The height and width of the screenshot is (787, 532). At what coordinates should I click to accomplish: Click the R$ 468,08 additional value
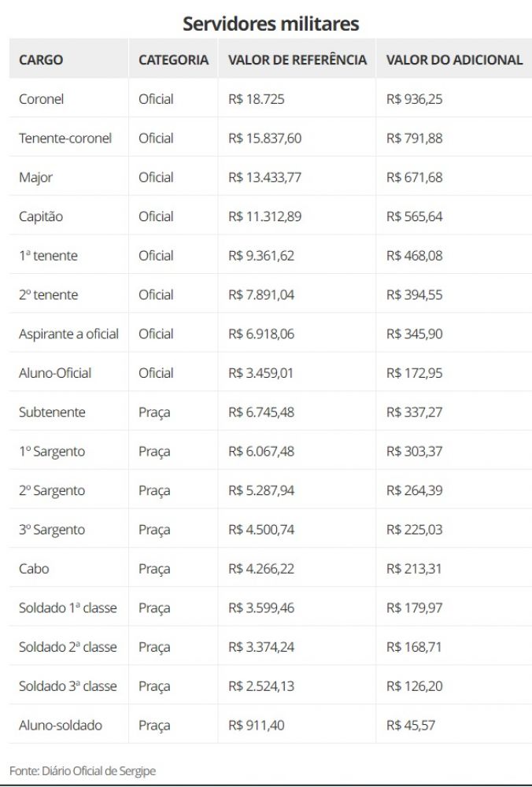point(414,256)
